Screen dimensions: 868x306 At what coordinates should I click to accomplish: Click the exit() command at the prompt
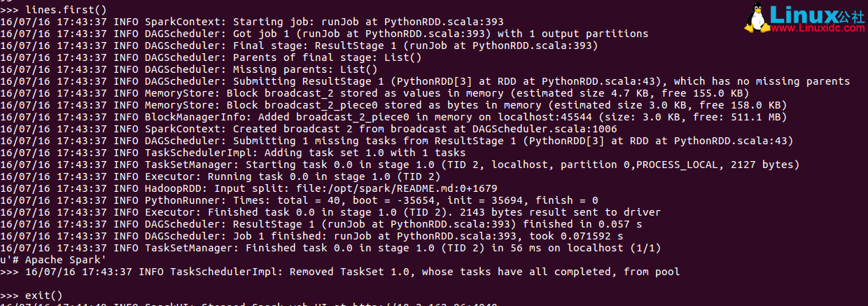click(43, 295)
